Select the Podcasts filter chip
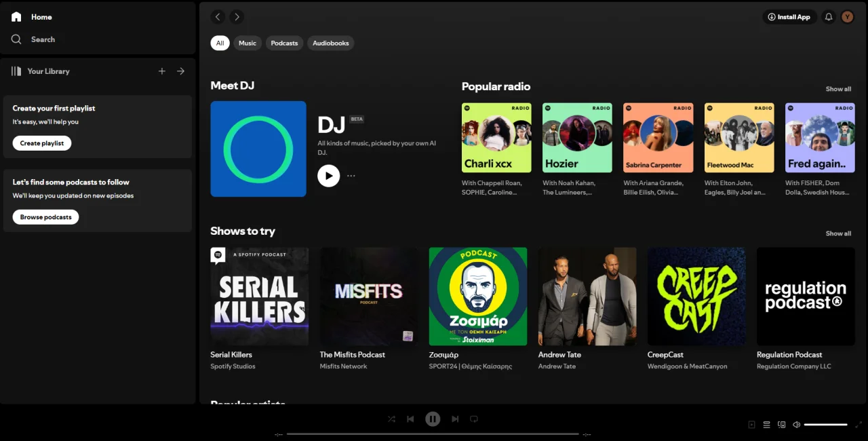 pyautogui.click(x=284, y=43)
